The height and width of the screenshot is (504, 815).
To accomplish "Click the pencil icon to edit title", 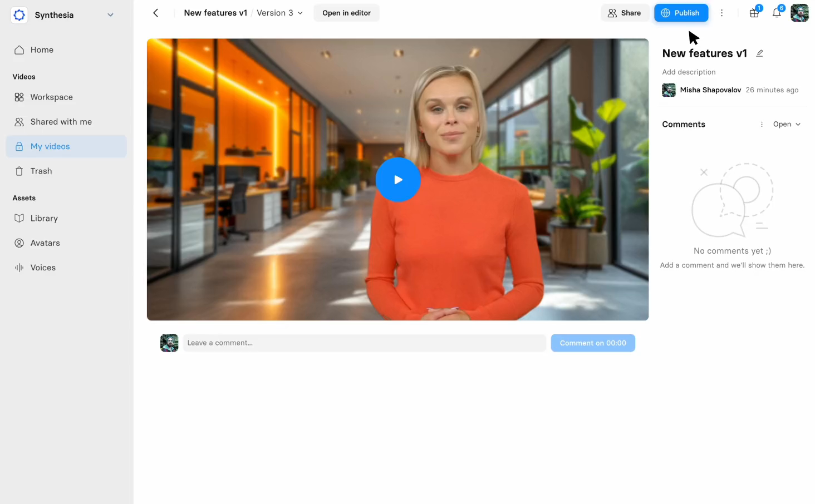I will [x=759, y=53].
